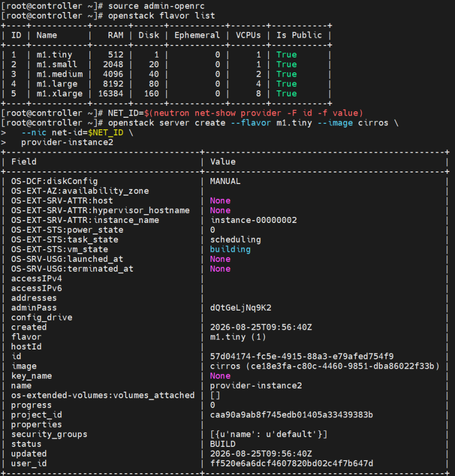Click the 'source admin-openrc' command text
Viewport: 455px width, 476px height.
(156, 6)
